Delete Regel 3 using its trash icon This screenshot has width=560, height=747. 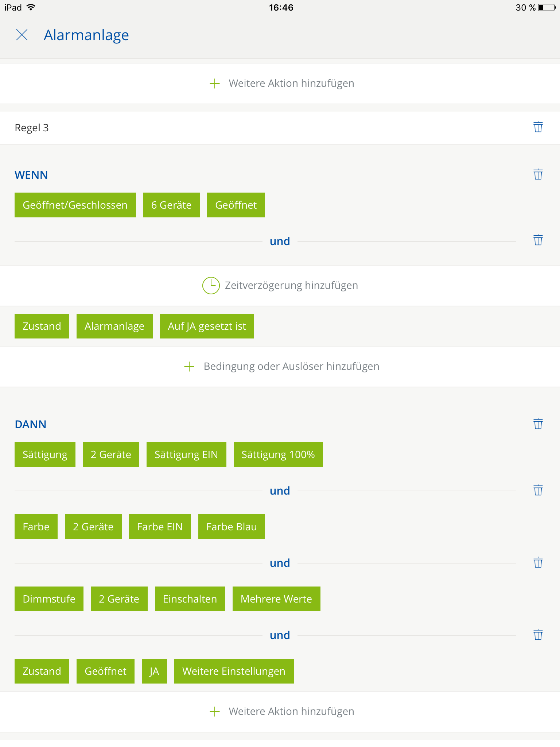[538, 127]
